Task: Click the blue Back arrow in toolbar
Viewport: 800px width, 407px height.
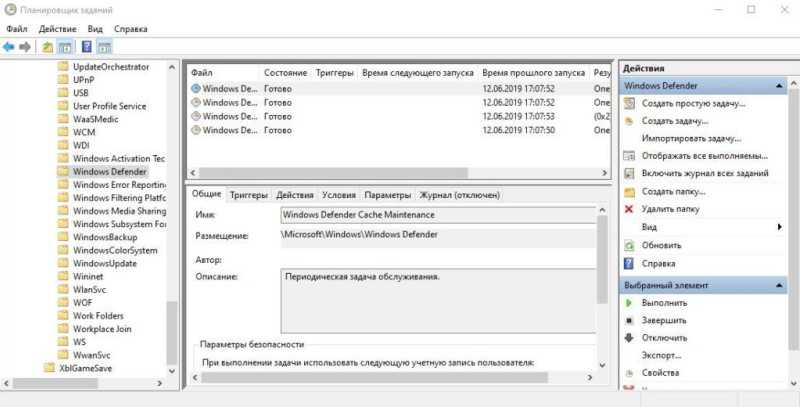Action: pyautogui.click(x=8, y=47)
